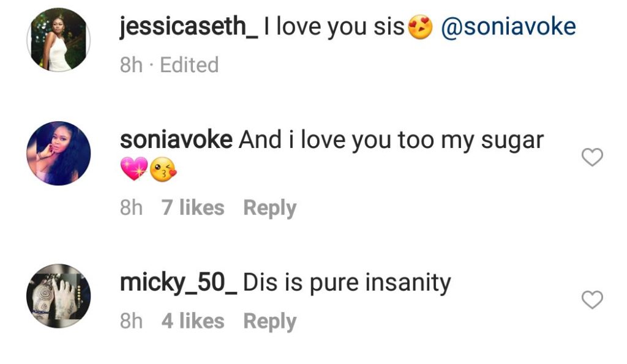Show who gave the 7 likes
This screenshot has width=627, height=364.
[x=193, y=208]
